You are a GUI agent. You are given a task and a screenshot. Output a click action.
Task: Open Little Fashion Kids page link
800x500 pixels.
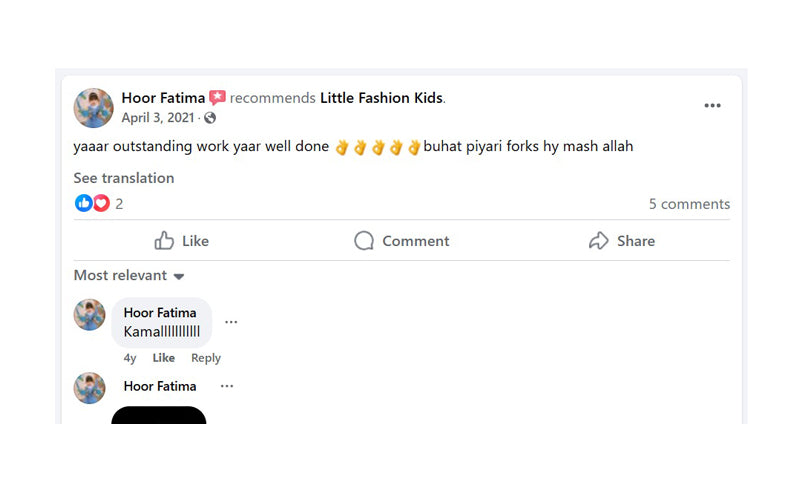[381, 97]
